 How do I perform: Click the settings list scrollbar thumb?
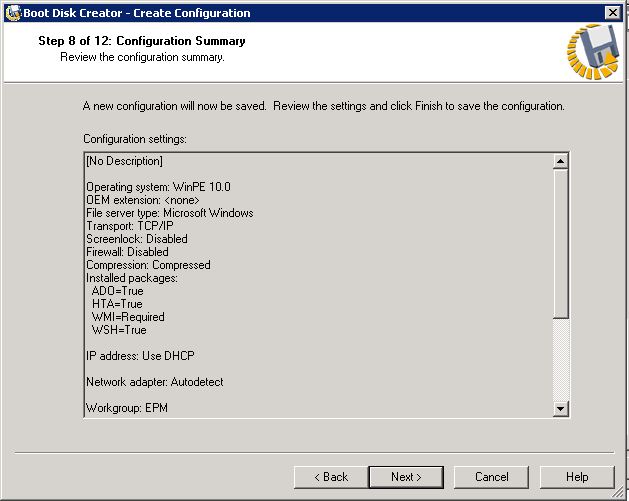point(560,244)
